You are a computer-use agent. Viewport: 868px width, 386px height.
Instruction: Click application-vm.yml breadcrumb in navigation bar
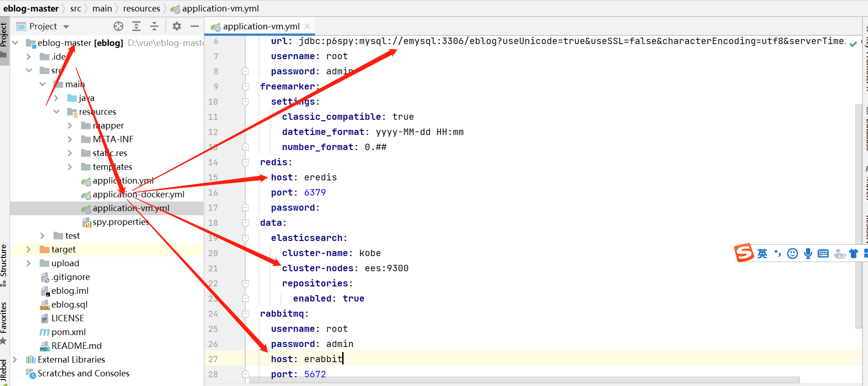[215, 8]
